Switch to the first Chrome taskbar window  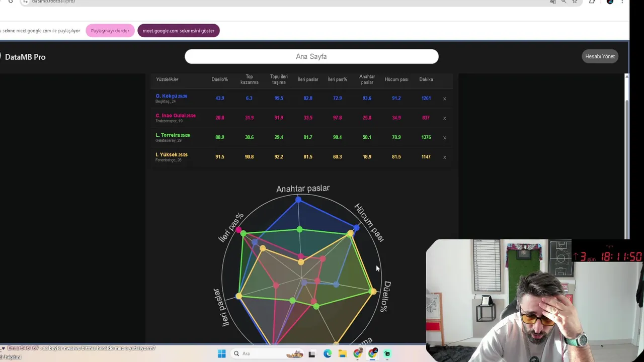click(357, 354)
